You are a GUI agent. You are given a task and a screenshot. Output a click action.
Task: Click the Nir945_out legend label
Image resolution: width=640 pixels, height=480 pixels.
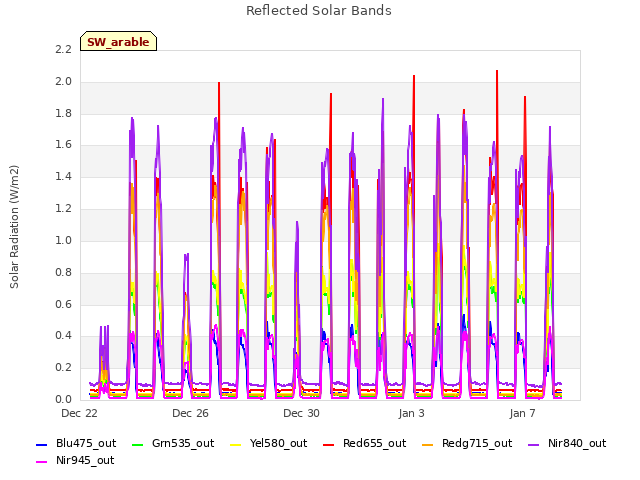click(85, 460)
